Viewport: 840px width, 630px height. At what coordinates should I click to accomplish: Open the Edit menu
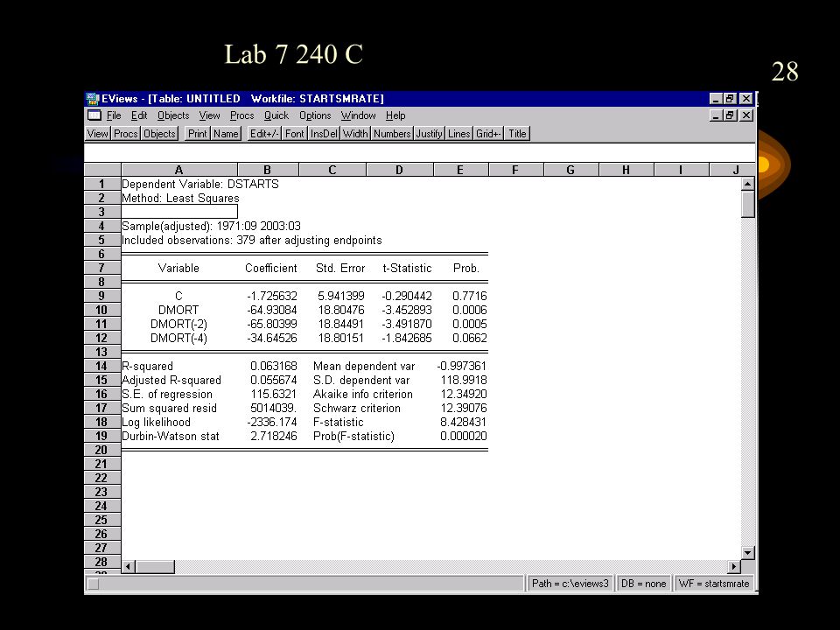pos(139,115)
